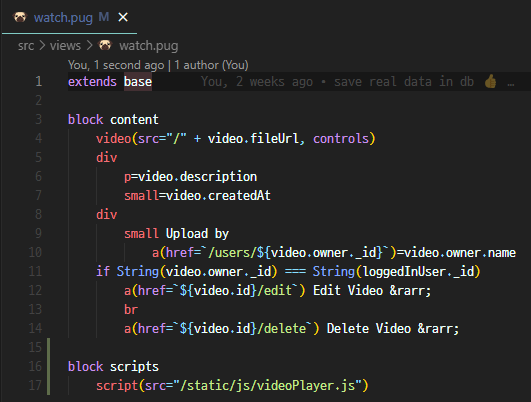The image size is (531, 402).
Task: Click the thumbs-up emoji in the blame annotation
Action: coord(490,82)
